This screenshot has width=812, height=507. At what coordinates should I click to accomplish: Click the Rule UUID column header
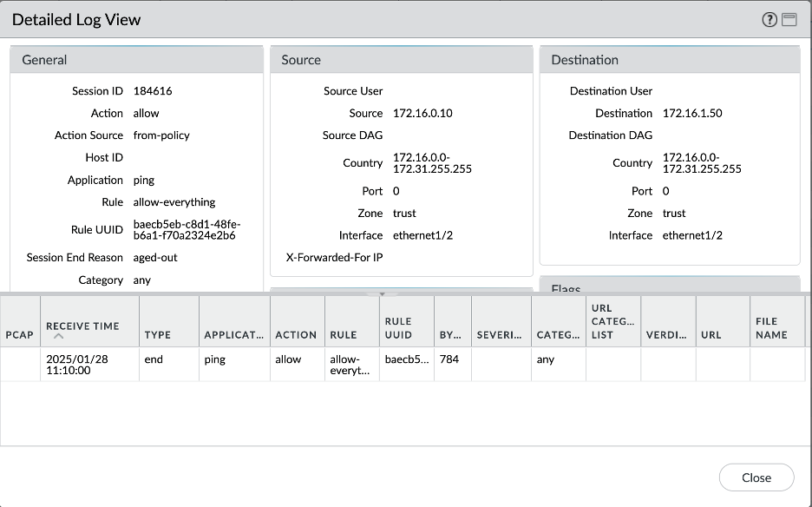click(x=398, y=327)
